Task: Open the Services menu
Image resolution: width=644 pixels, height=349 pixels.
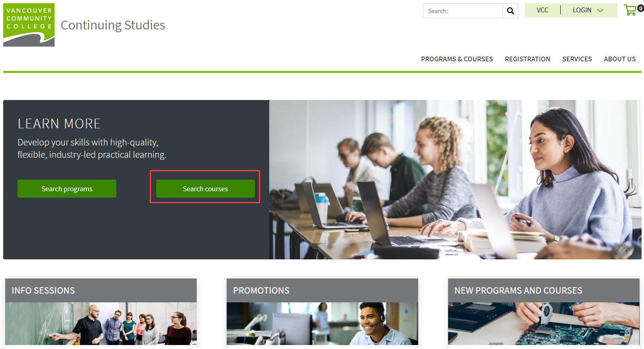Action: [577, 59]
